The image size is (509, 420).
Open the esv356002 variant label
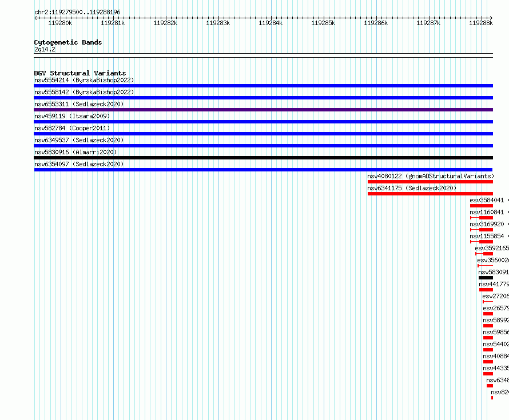click(493, 260)
